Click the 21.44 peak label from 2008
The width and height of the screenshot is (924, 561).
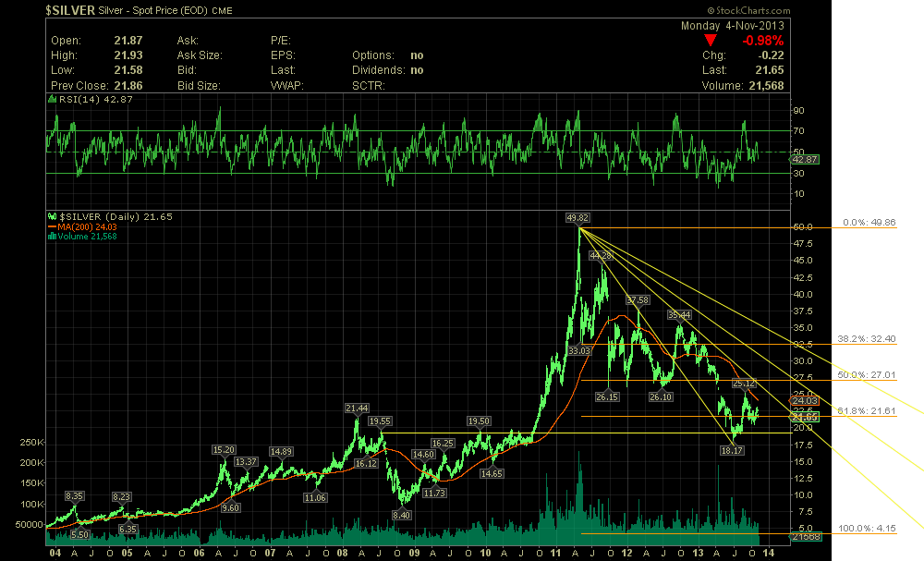357,408
